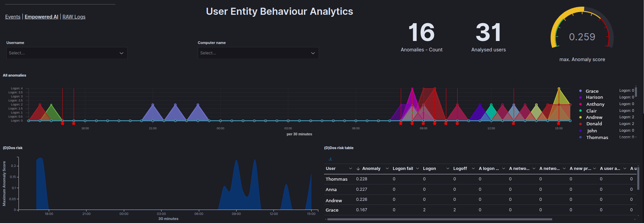The image size is (644, 223).
Task: Expand the User column header menu
Action: [x=350, y=169]
